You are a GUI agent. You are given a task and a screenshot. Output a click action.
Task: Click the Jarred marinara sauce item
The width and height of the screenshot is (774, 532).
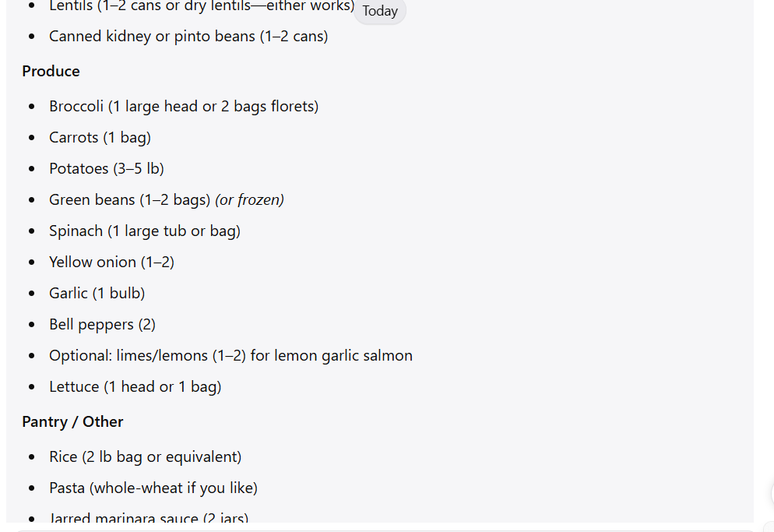(149, 517)
